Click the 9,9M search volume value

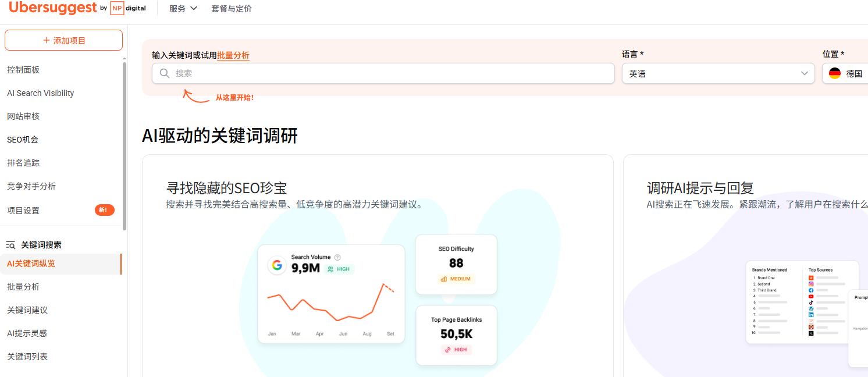(x=305, y=268)
